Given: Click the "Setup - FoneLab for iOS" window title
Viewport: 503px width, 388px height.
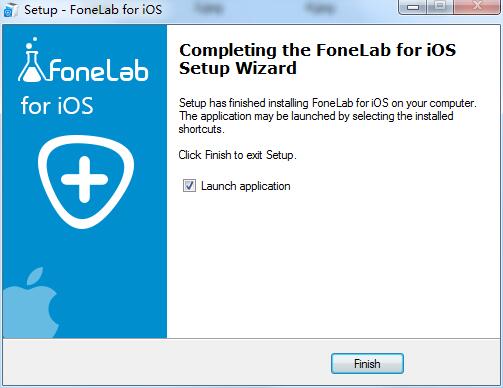Looking at the screenshot, I should [93, 9].
